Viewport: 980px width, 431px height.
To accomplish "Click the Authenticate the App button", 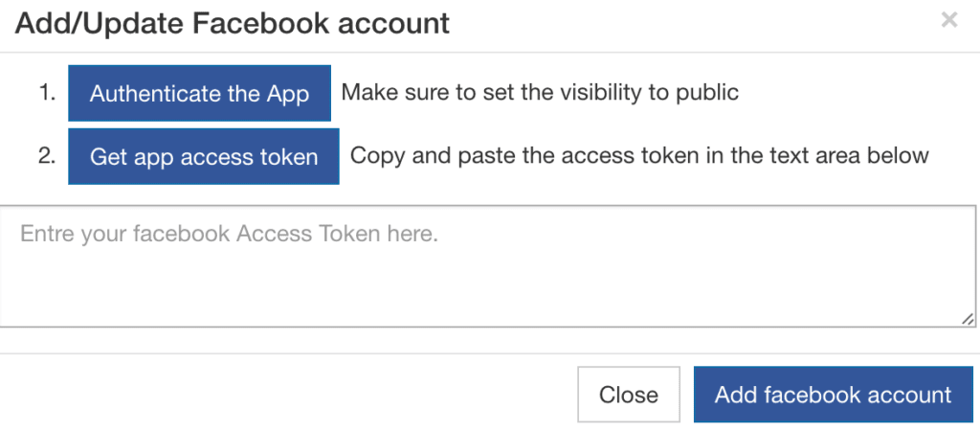I will click(x=199, y=94).
